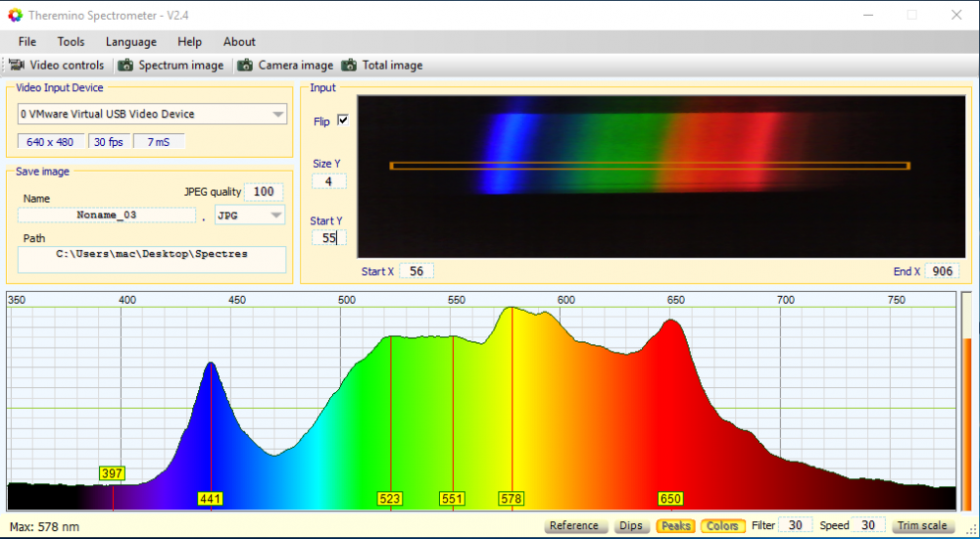
Task: Click the orange level bar beside the graph
Action: click(x=967, y=424)
